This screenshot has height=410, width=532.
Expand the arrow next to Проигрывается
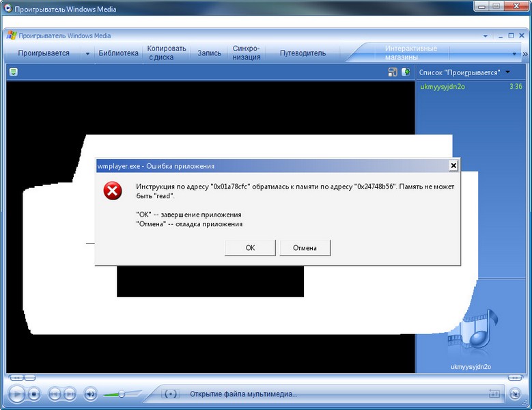[87, 53]
